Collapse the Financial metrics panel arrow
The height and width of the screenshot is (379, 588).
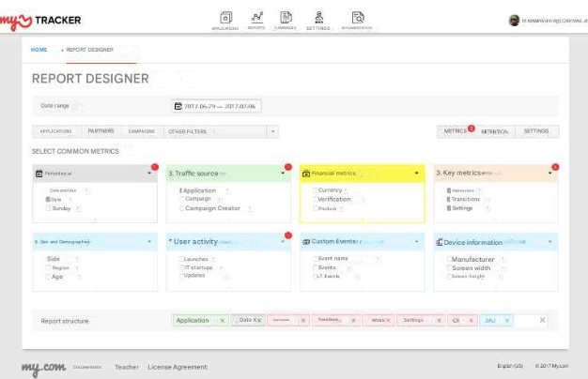coord(416,174)
